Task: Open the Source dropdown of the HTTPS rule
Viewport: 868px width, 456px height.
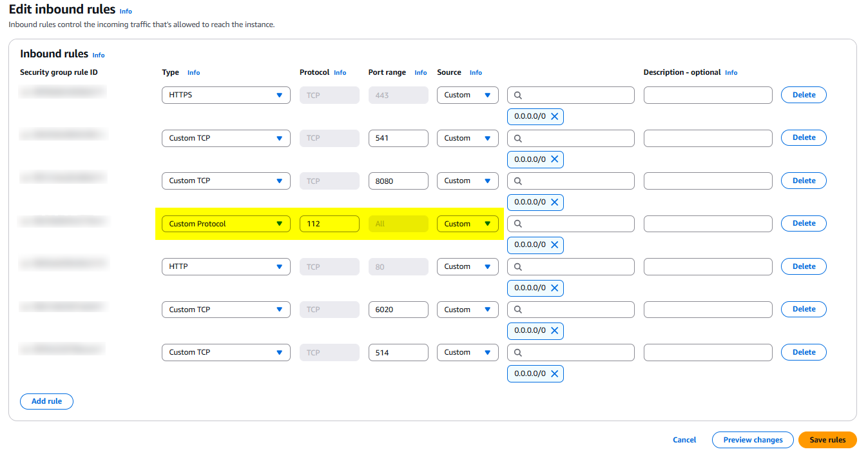Action: pyautogui.click(x=467, y=95)
